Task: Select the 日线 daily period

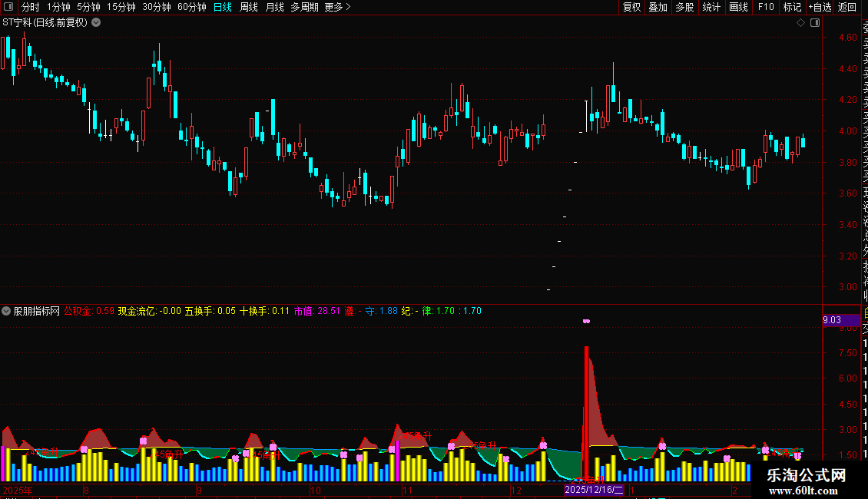Action: pyautogui.click(x=223, y=7)
